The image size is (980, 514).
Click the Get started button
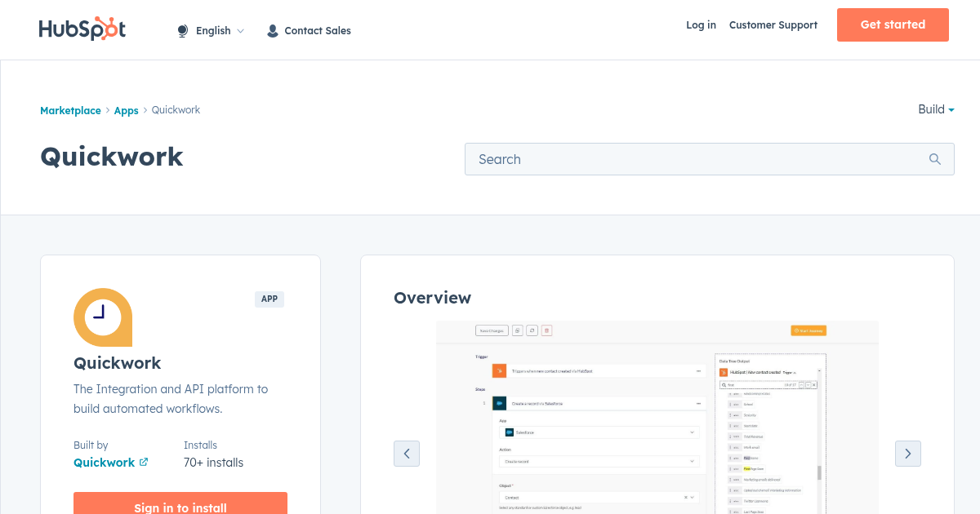[x=893, y=24]
